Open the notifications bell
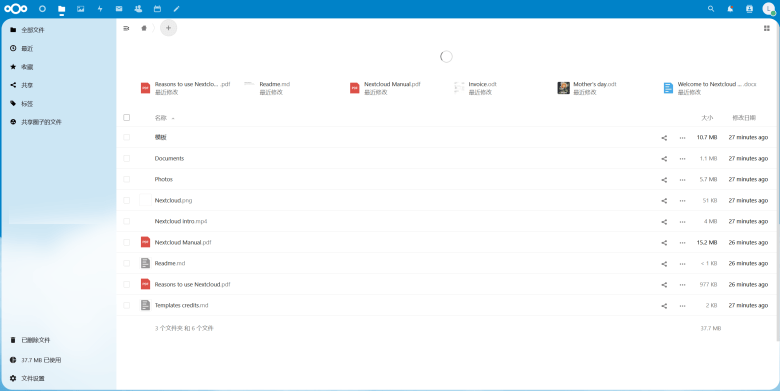The width and height of the screenshot is (780, 391). (x=730, y=8)
